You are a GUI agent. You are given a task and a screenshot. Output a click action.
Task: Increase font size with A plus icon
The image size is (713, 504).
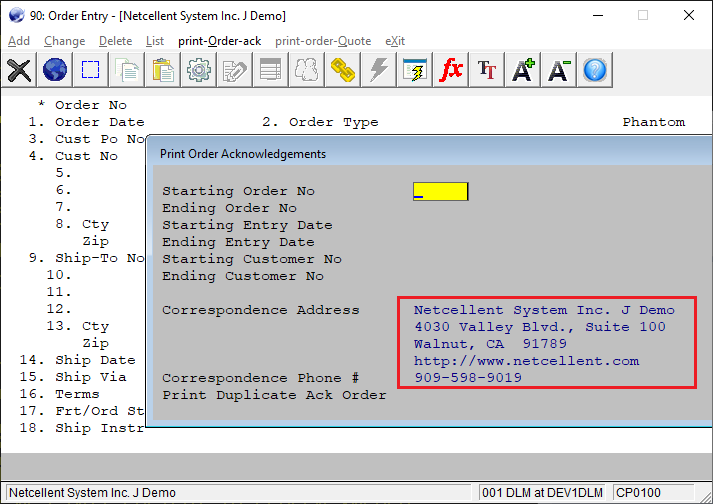[x=522, y=70]
